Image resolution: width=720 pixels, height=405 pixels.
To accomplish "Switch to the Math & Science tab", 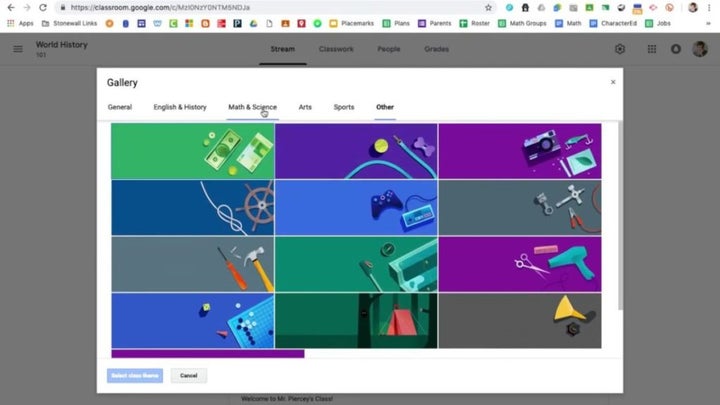I will click(x=252, y=107).
